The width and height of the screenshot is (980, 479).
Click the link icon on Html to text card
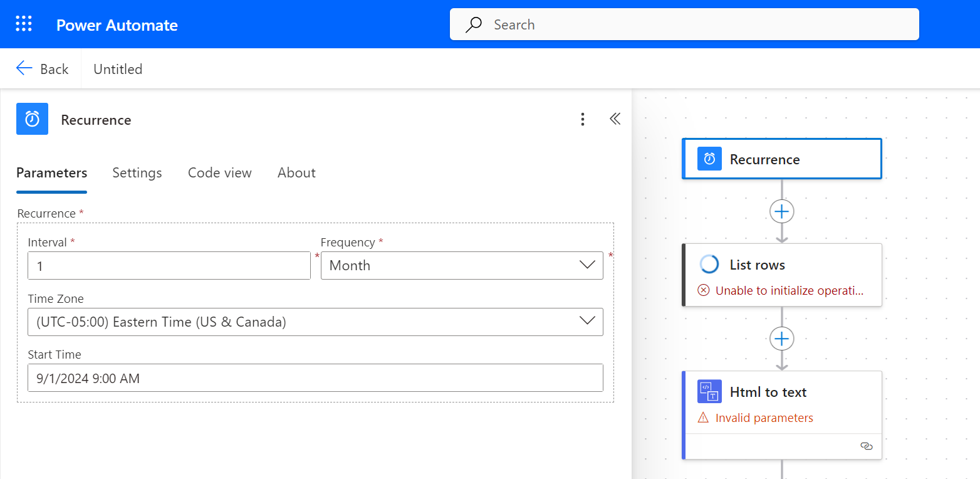tap(867, 446)
